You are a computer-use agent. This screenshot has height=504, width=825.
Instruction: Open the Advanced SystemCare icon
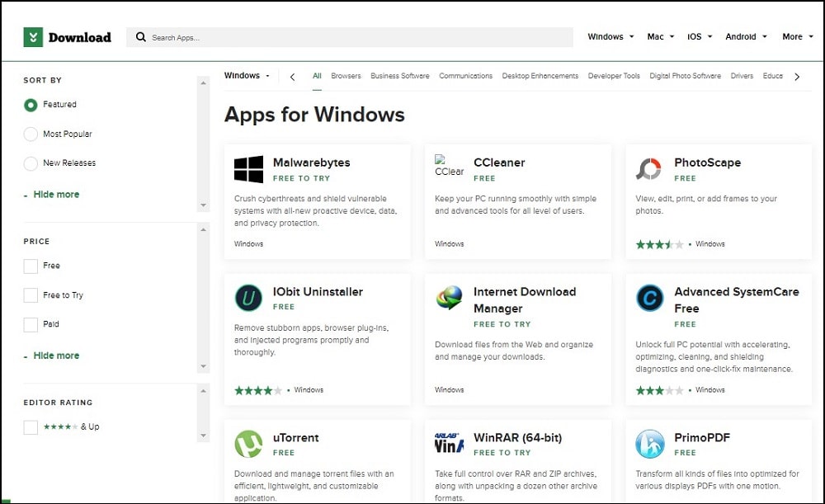coord(650,299)
